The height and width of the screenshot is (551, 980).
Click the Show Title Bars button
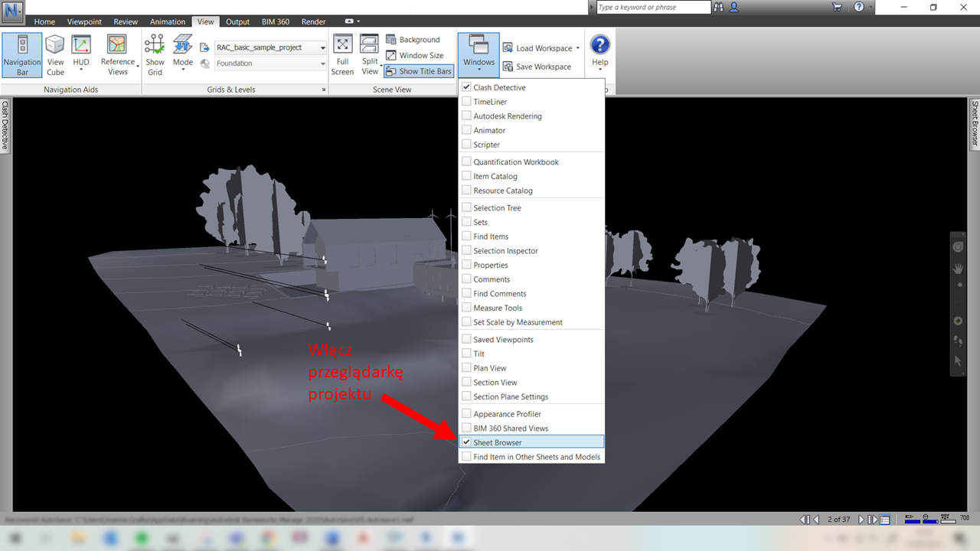tap(419, 71)
